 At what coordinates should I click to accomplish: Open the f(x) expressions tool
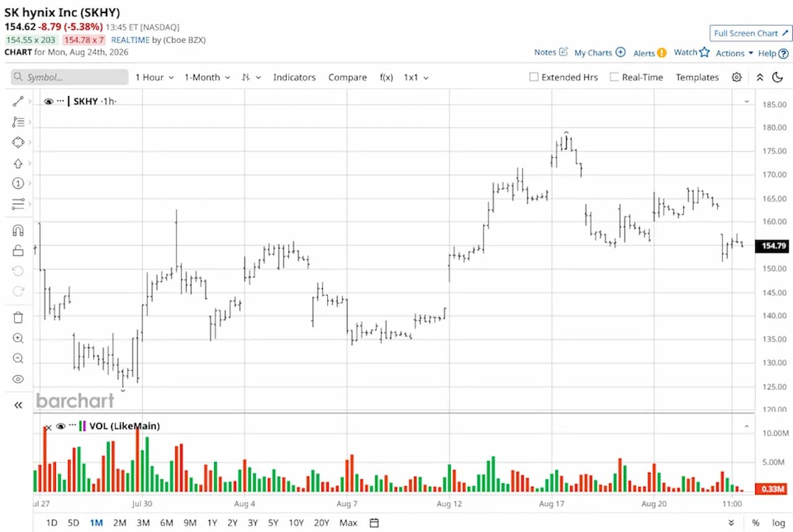coord(386,77)
